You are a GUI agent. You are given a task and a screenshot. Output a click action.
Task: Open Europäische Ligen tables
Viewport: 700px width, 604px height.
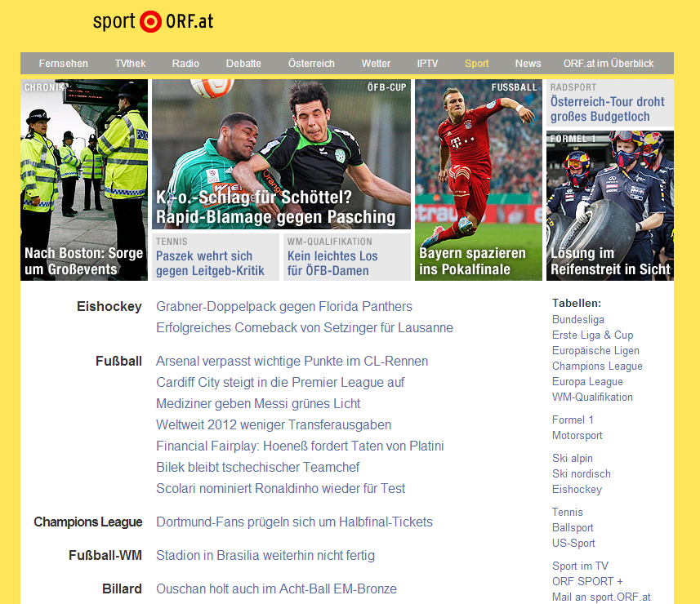point(595,351)
